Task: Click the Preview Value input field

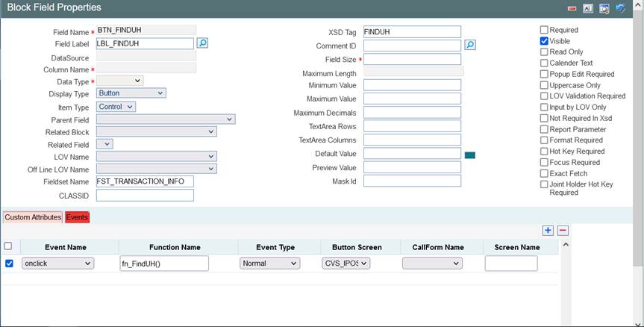Action: (412, 167)
